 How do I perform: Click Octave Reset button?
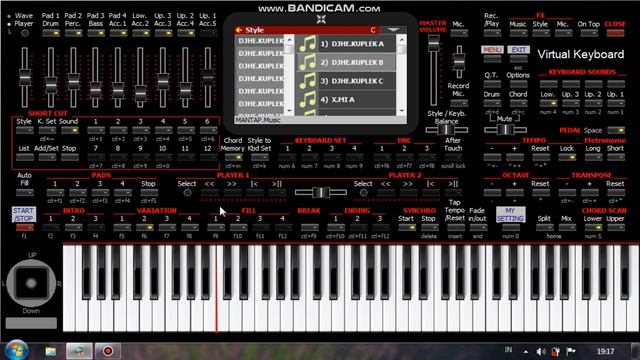coord(540,192)
